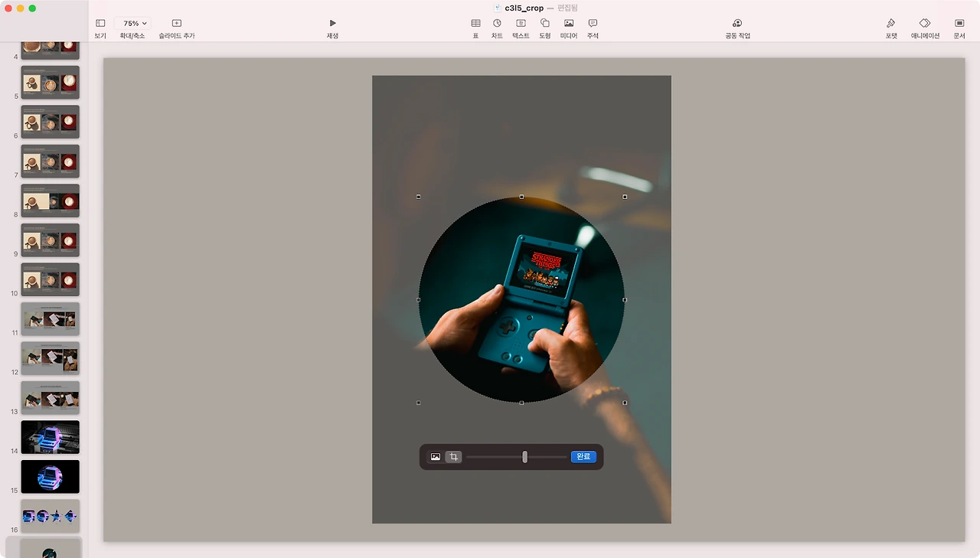Open the 포맷 format inspector
The height and width of the screenshot is (558, 980).
coord(891,24)
